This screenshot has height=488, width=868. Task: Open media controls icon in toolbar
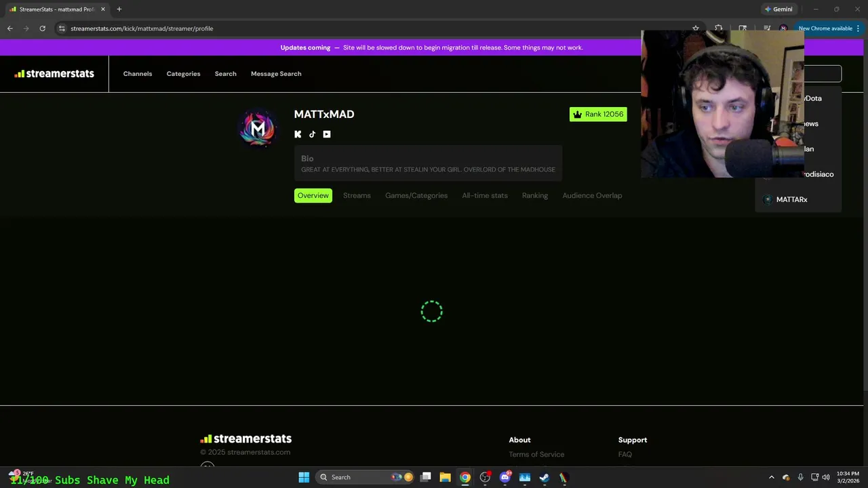pos(767,28)
